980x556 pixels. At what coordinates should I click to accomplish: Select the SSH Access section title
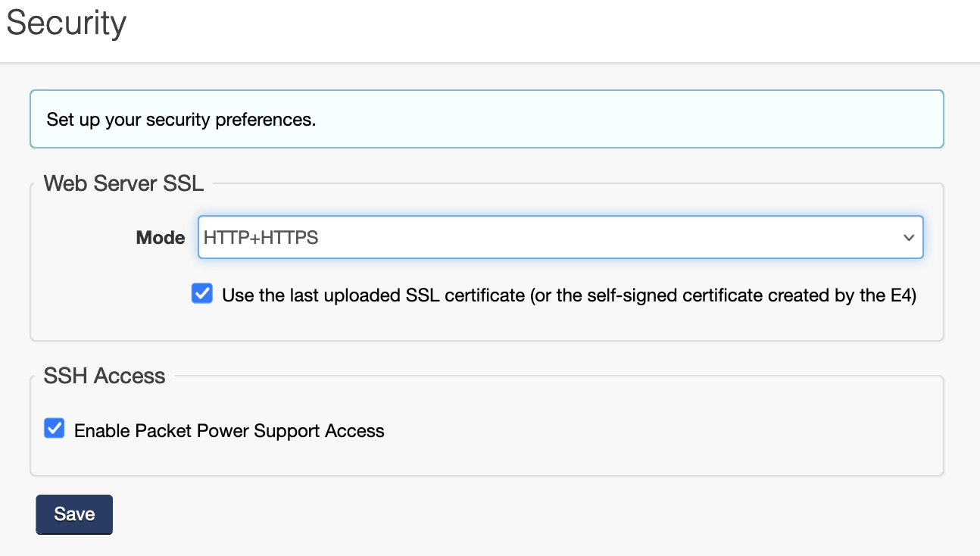tap(105, 376)
